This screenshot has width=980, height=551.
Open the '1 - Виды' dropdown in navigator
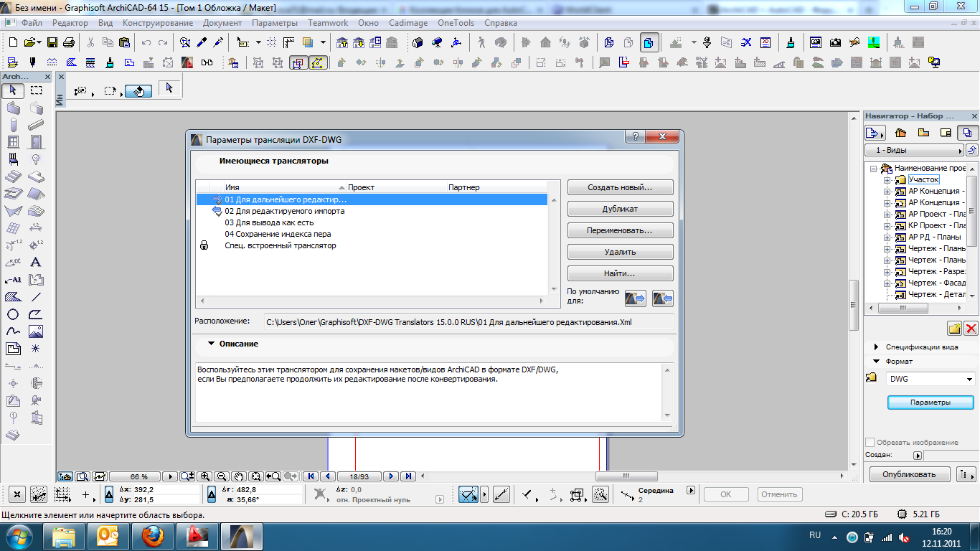coord(914,151)
